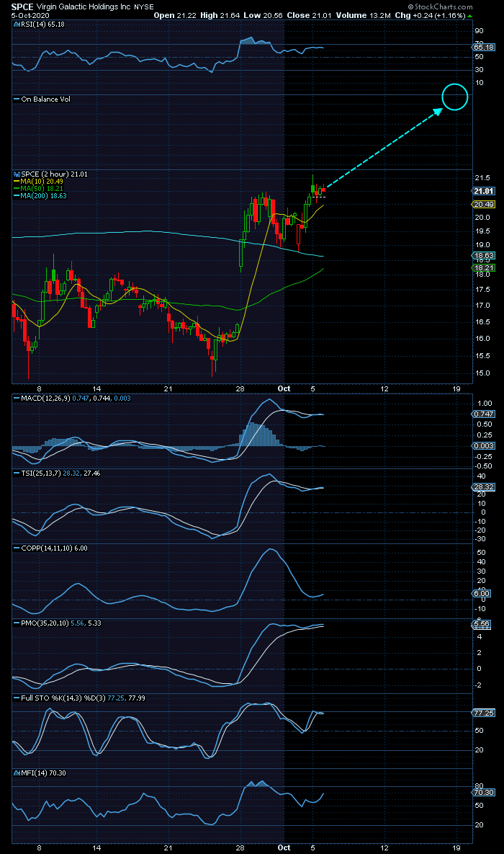Image resolution: width=504 pixels, height=854 pixels.
Task: Click the 15.5 price axis label
Action: (483, 355)
